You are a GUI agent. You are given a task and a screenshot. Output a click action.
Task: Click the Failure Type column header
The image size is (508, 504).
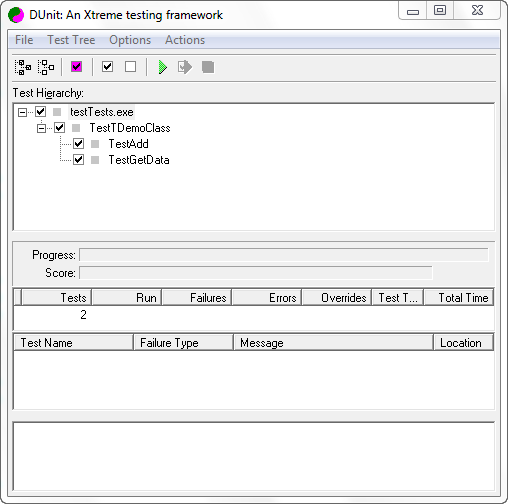[183, 343]
